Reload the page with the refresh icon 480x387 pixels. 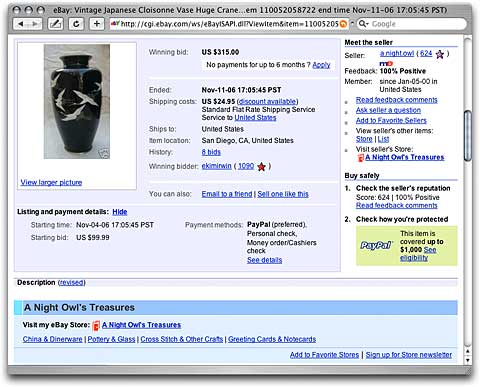point(76,24)
